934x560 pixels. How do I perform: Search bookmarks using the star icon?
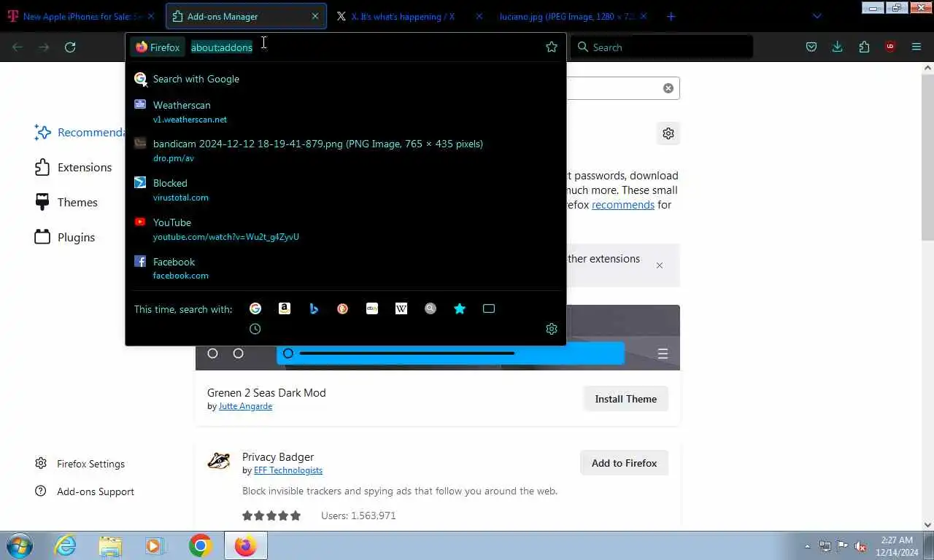(460, 308)
